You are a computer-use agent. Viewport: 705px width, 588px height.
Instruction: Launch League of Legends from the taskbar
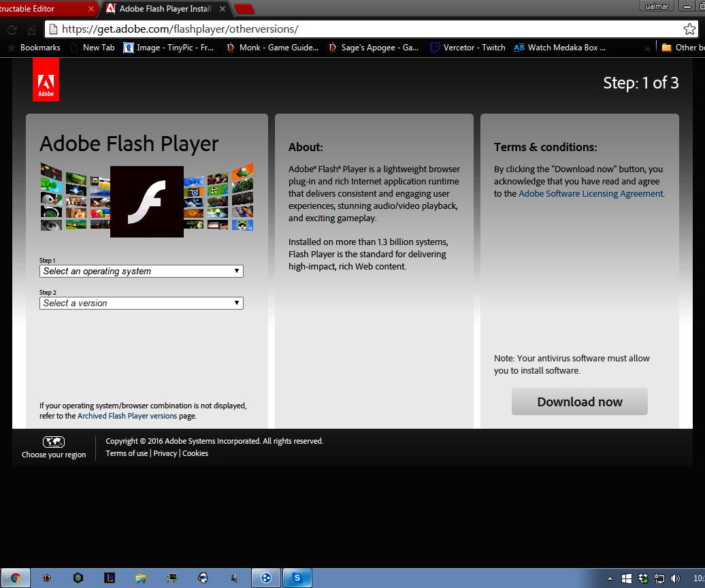point(109,577)
